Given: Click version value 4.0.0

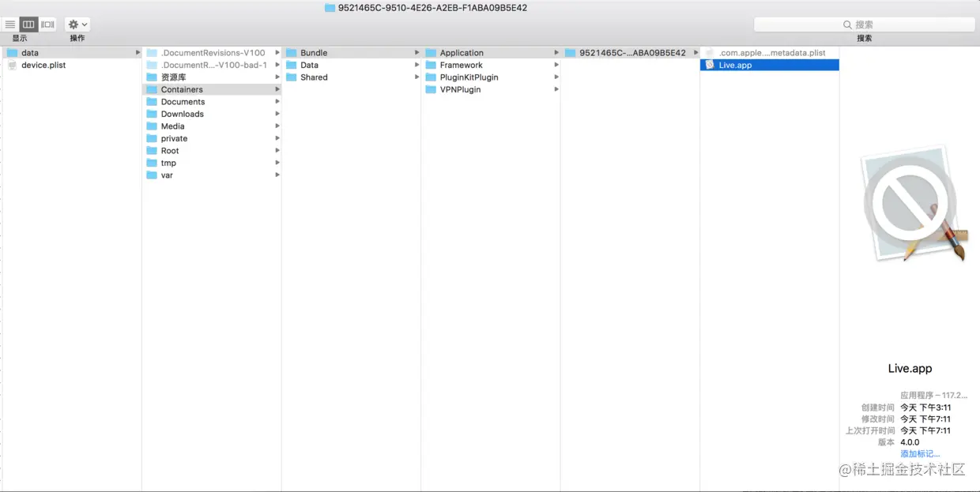Looking at the screenshot, I should click(x=910, y=442).
